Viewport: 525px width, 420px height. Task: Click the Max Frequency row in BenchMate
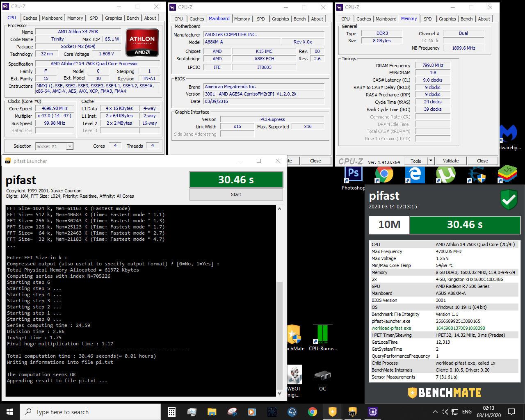click(x=444, y=251)
